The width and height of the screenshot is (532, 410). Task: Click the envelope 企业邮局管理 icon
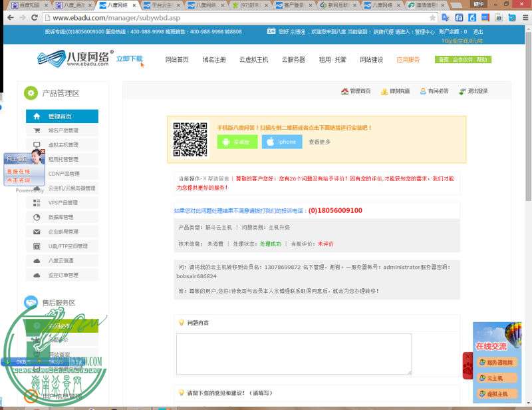[37, 232]
